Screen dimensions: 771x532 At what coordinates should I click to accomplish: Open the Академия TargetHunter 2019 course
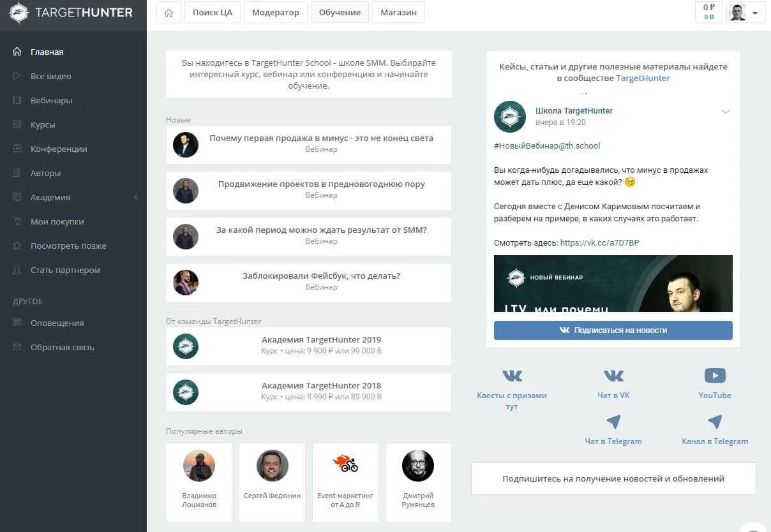(309, 346)
